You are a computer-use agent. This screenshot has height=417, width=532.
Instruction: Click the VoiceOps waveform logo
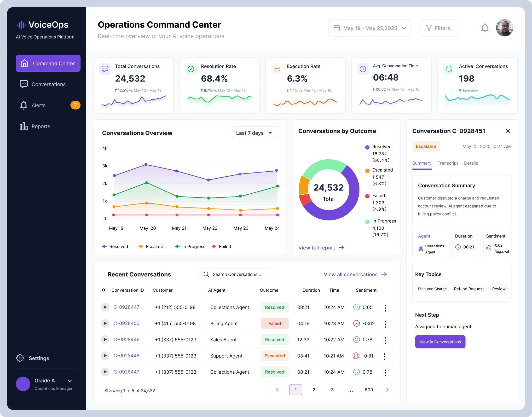pos(21,25)
